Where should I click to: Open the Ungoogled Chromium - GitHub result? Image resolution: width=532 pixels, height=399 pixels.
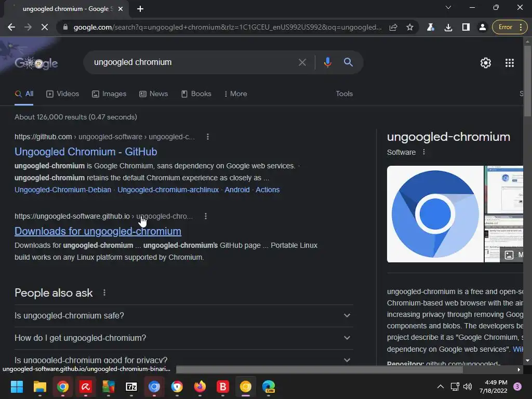(x=86, y=152)
